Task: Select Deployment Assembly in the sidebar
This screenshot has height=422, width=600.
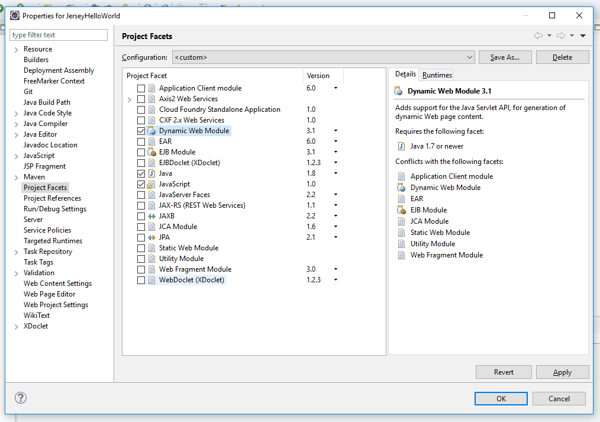Action: click(x=59, y=70)
